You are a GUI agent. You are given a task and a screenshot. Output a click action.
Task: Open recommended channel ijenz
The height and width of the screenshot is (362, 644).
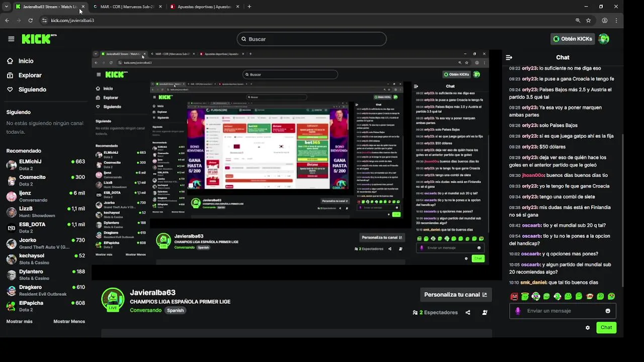click(46, 196)
